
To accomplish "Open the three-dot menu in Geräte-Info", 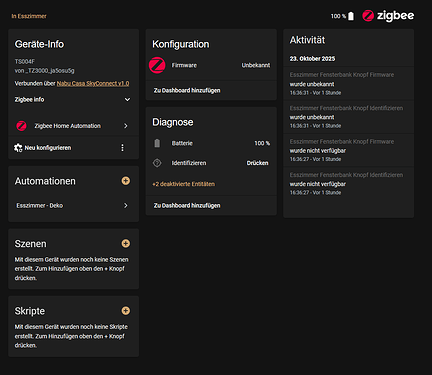I will [122, 148].
